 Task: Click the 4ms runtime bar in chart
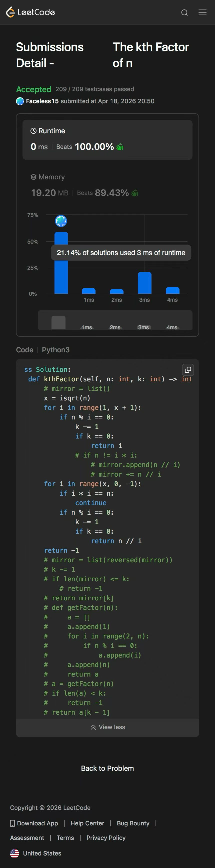pyautogui.click(x=172, y=290)
